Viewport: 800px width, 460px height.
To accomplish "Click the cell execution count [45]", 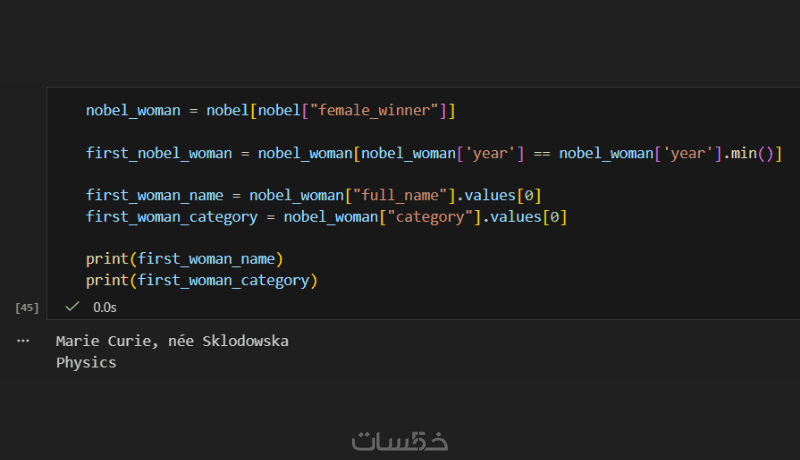I will pyautogui.click(x=27, y=308).
